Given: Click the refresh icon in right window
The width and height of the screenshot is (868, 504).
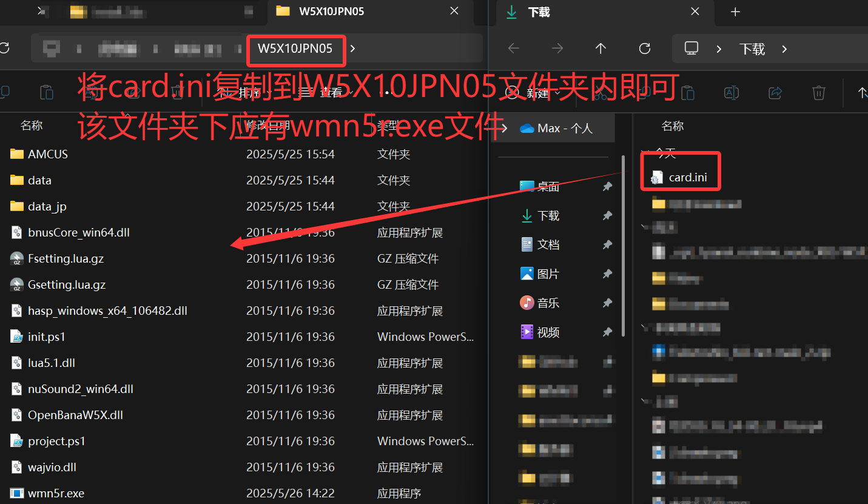Looking at the screenshot, I should pyautogui.click(x=645, y=49).
